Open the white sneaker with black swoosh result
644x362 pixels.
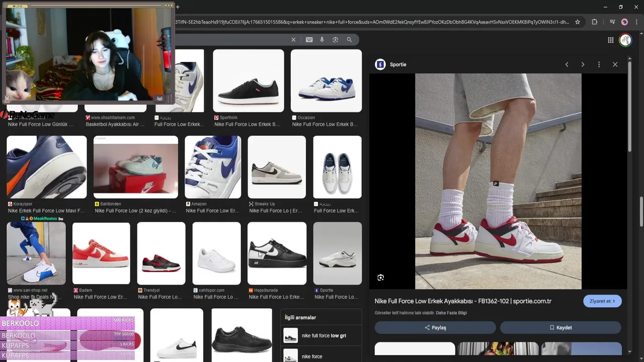coord(177,335)
